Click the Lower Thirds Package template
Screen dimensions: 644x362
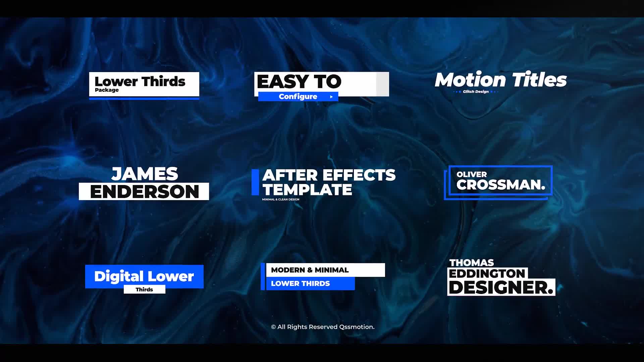tap(143, 84)
